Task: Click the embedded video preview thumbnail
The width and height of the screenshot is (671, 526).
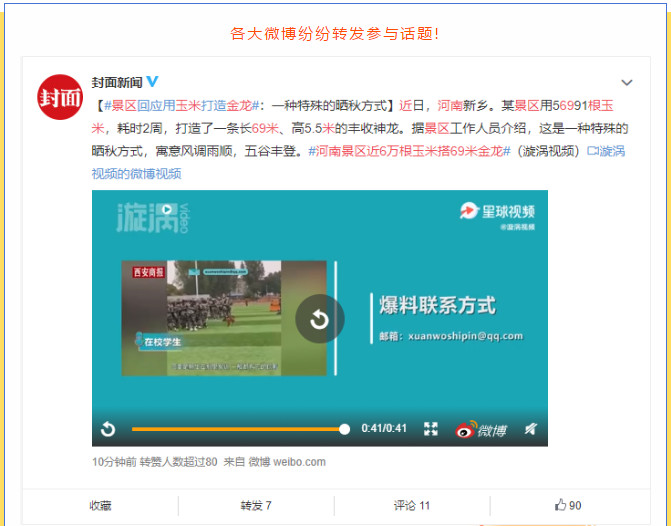Action: click(225, 318)
